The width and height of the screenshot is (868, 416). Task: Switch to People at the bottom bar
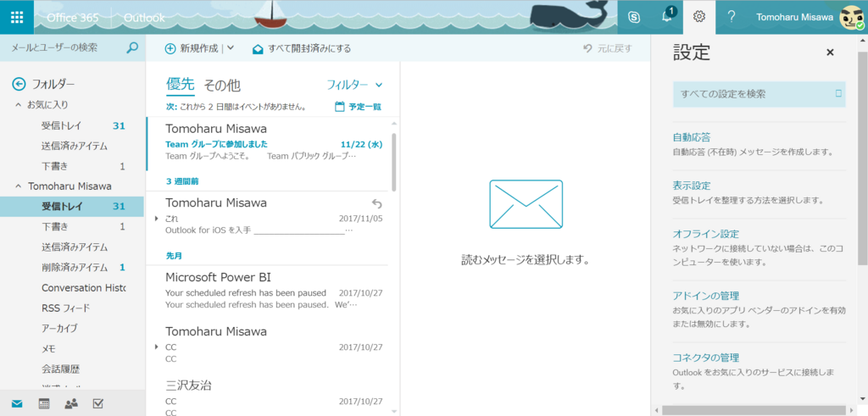coord(71,404)
